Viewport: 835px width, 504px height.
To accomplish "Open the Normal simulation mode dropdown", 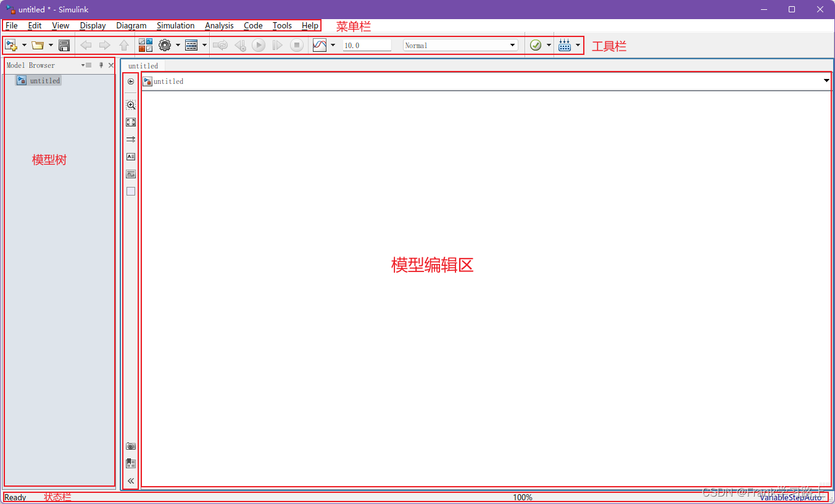I will 511,44.
